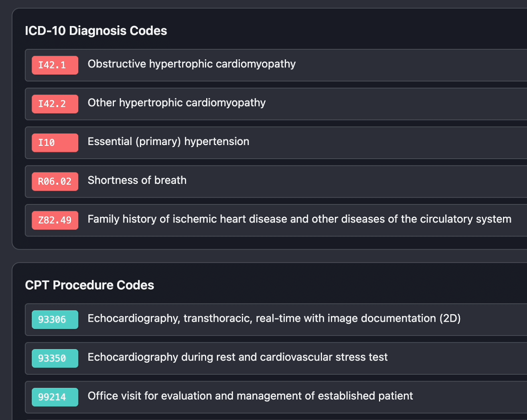Select the Other hypertrophic cardiomyopathy text

176,103
